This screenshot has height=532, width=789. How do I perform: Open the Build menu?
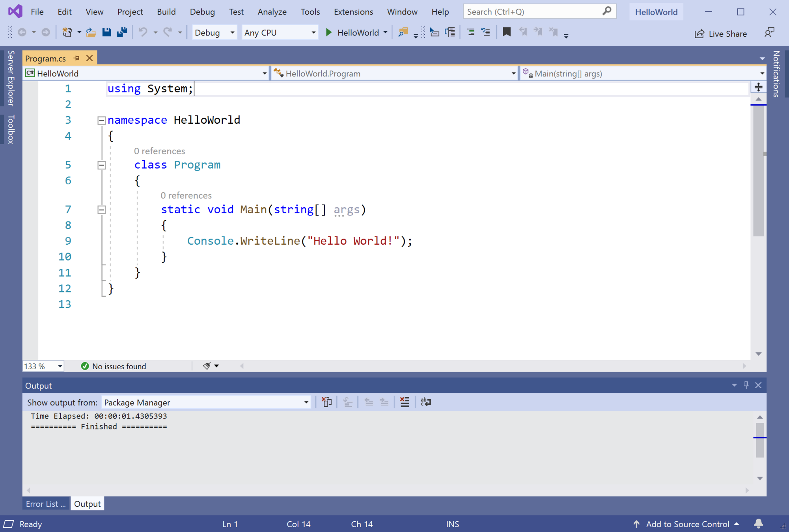pyautogui.click(x=166, y=12)
